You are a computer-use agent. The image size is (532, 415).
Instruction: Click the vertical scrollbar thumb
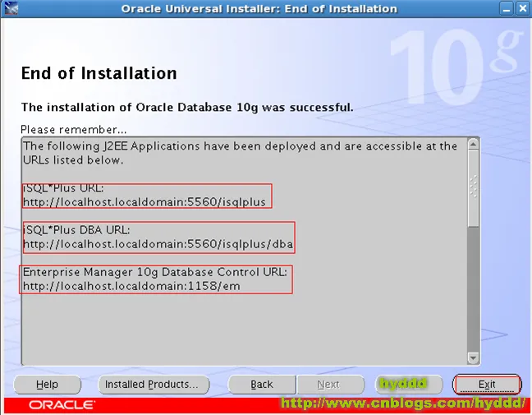pos(473,188)
